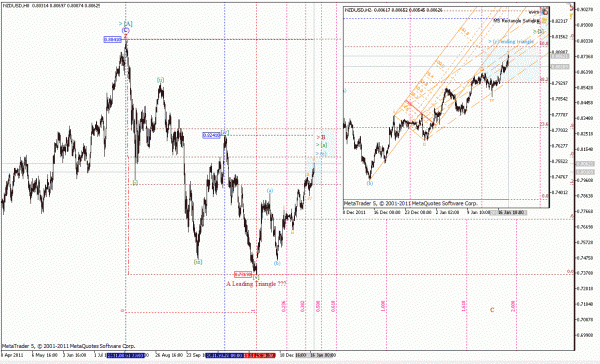This screenshot has height=364, width=600.
Task: Click the top-right corner icon of inset chart
Action: click(545, 11)
